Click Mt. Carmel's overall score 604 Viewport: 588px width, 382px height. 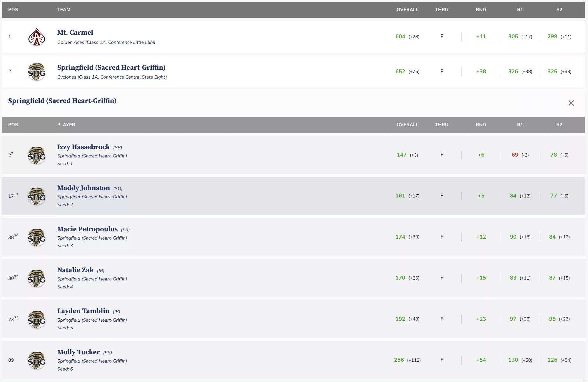point(400,36)
